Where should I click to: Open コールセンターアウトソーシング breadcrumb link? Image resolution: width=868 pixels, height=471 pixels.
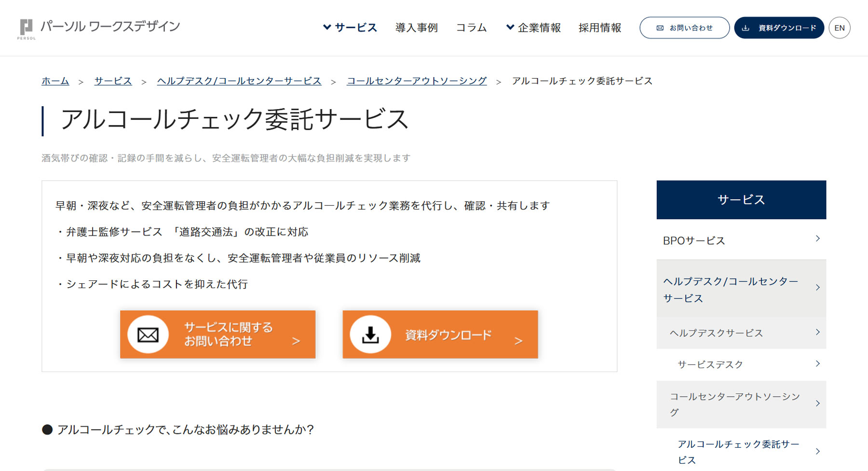point(417,81)
